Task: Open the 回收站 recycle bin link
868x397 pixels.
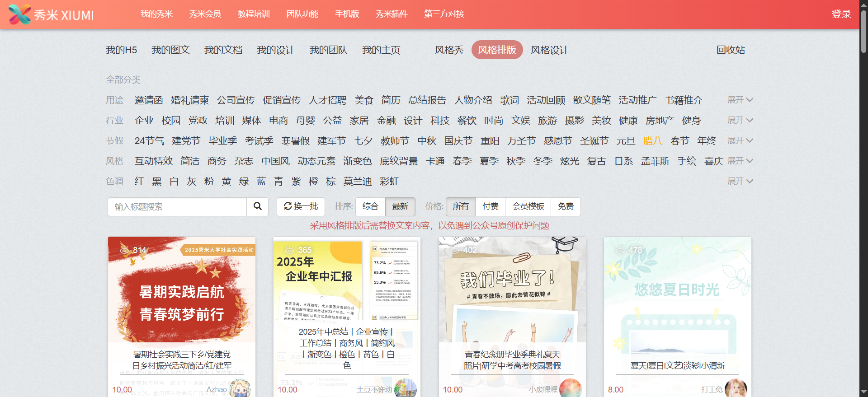Action: tap(731, 50)
